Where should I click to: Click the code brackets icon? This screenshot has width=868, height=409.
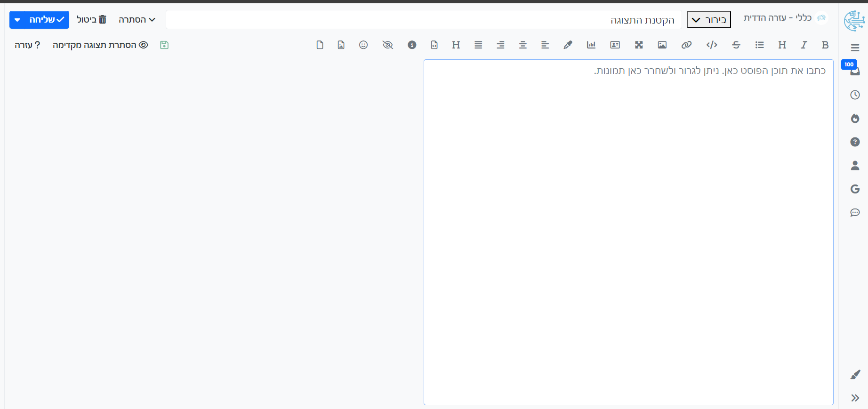711,45
